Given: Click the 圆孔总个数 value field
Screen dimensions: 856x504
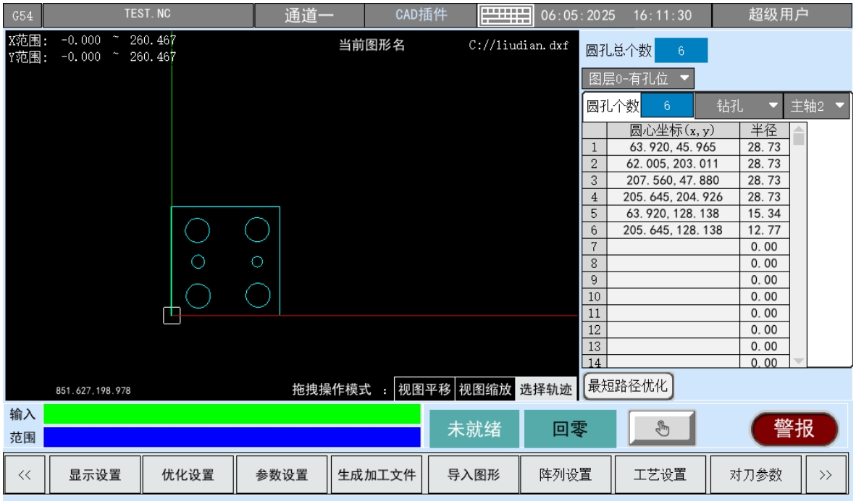Looking at the screenshot, I should [x=681, y=51].
